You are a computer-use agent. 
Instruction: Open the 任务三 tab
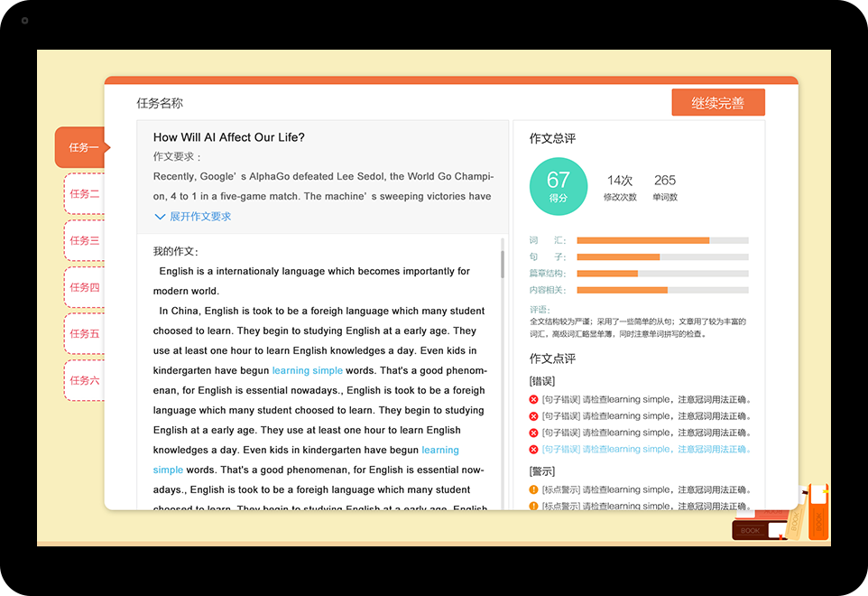[x=84, y=241]
